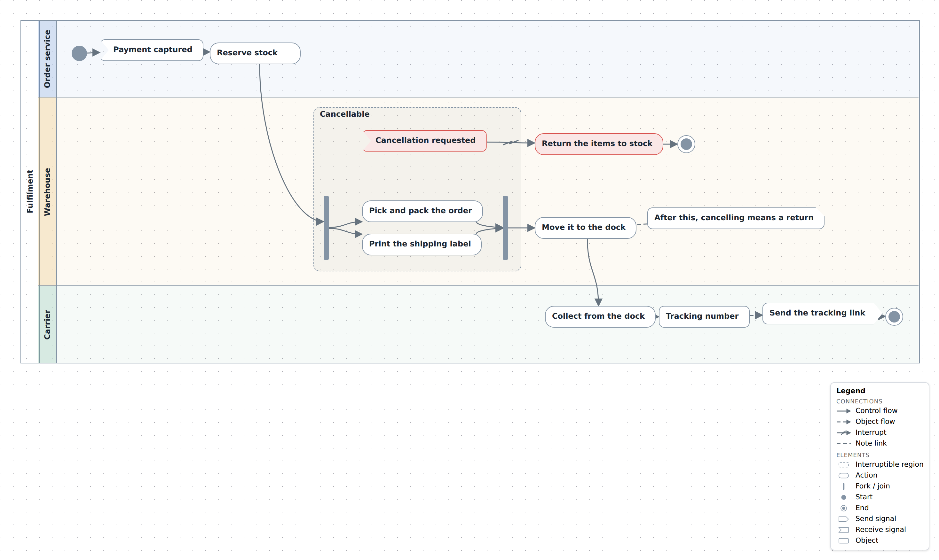Select the Return the items to stock action
This screenshot has height=560, width=939.
599,144
